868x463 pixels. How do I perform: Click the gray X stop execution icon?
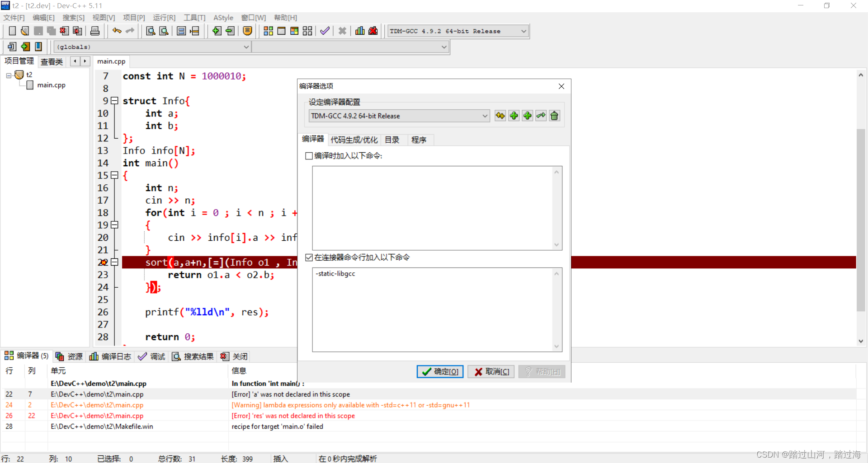click(x=342, y=31)
